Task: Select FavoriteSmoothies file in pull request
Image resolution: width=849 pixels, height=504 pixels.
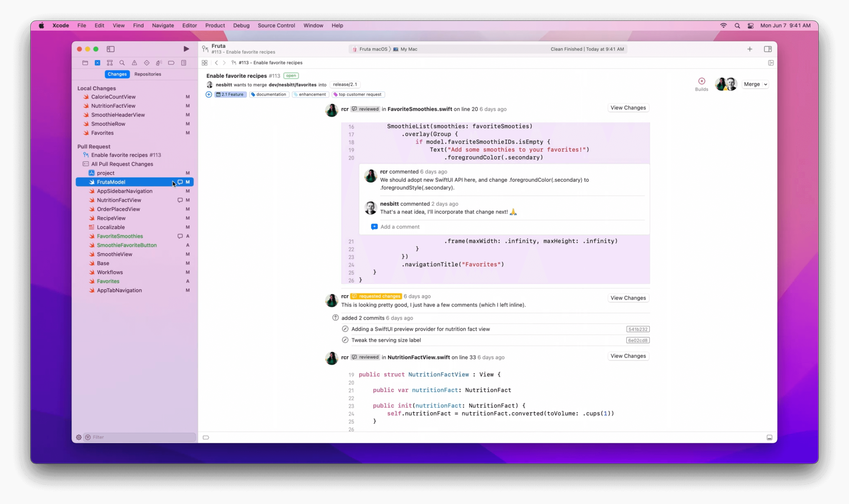Action: pyautogui.click(x=120, y=236)
